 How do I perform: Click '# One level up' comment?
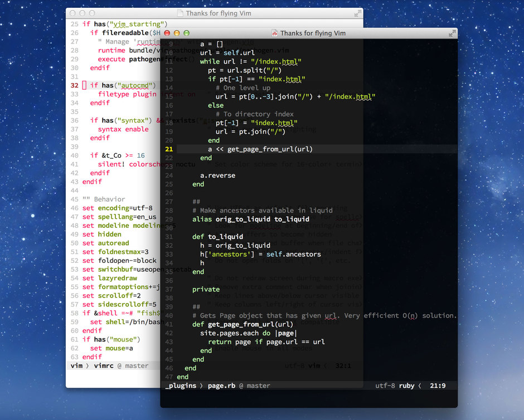(243, 88)
